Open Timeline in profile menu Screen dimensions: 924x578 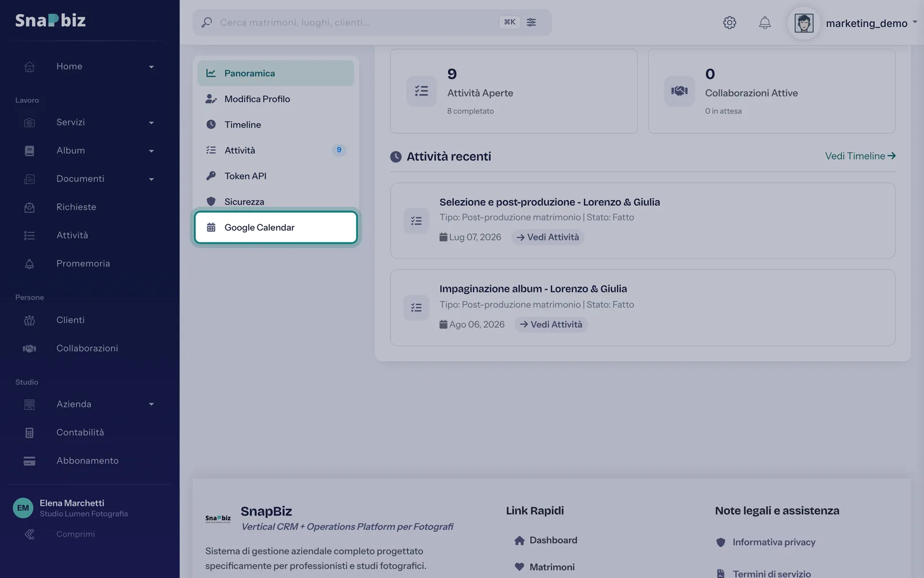(275, 125)
